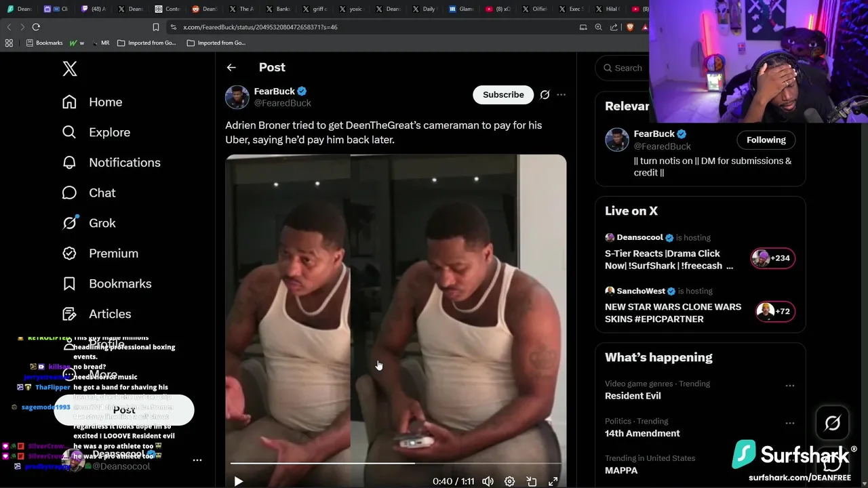The height and width of the screenshot is (488, 868).
Task: Switch to the Daily browser tab
Action: click(x=424, y=9)
